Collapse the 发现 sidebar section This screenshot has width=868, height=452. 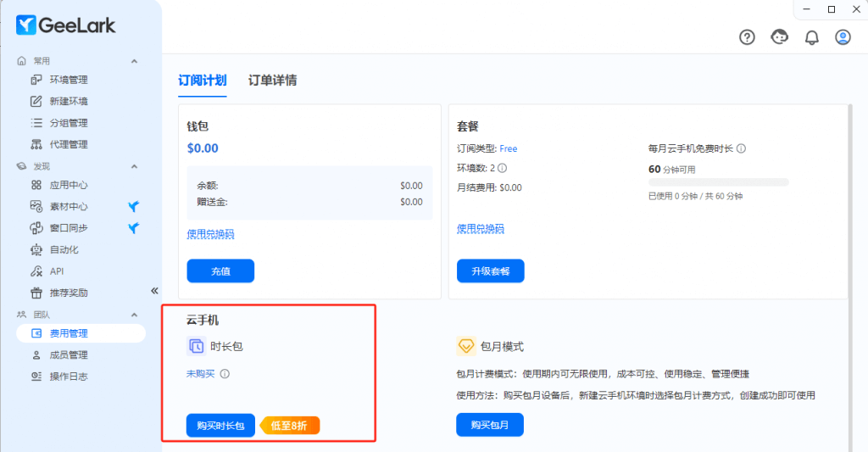click(x=134, y=166)
